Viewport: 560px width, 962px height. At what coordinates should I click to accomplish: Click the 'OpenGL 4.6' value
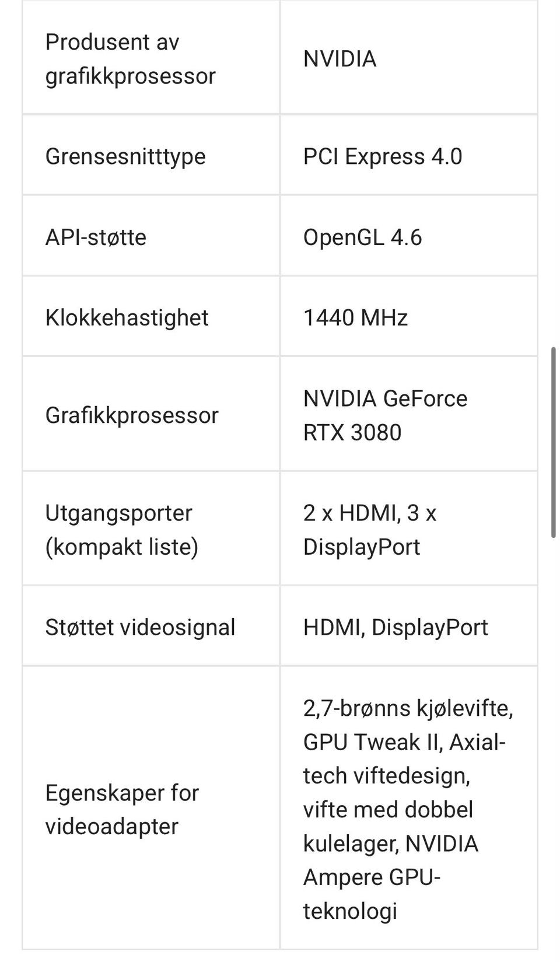[x=362, y=237]
